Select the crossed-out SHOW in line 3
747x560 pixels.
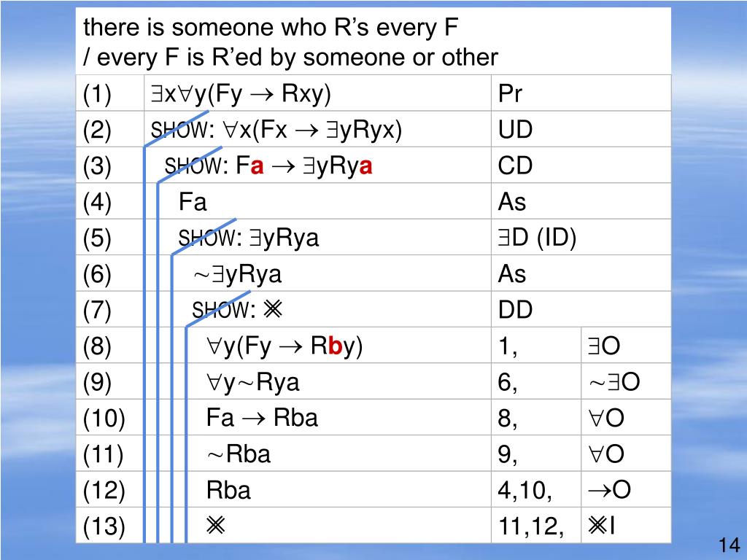point(193,166)
